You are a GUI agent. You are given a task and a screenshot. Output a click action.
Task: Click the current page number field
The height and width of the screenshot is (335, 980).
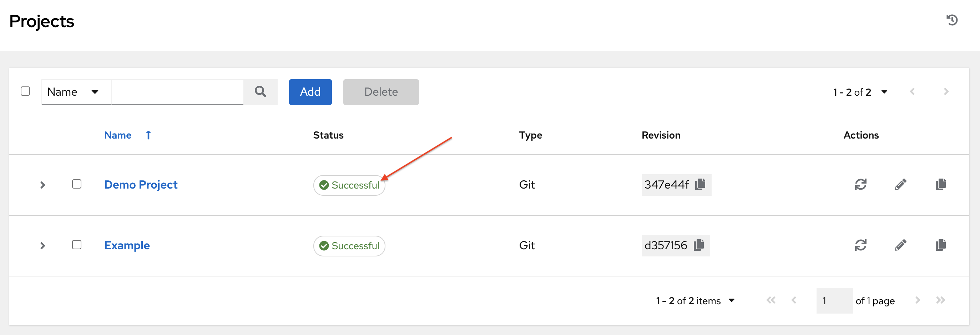pyautogui.click(x=834, y=300)
